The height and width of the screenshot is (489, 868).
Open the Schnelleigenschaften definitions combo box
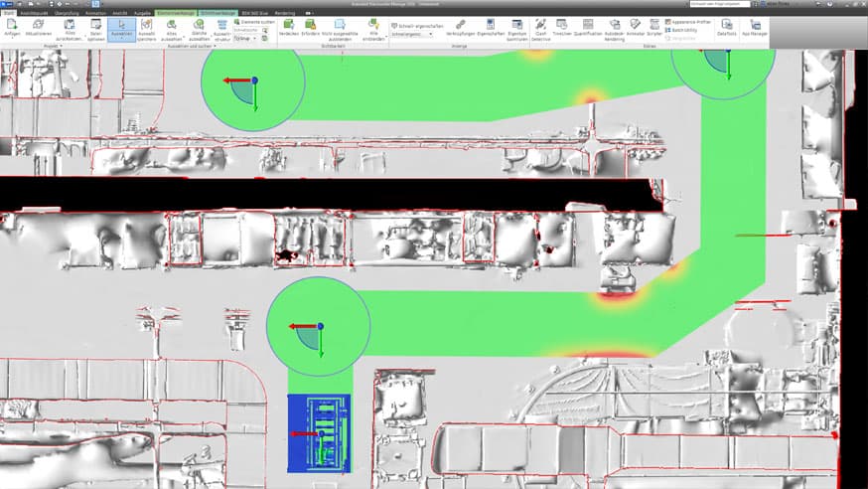click(412, 35)
